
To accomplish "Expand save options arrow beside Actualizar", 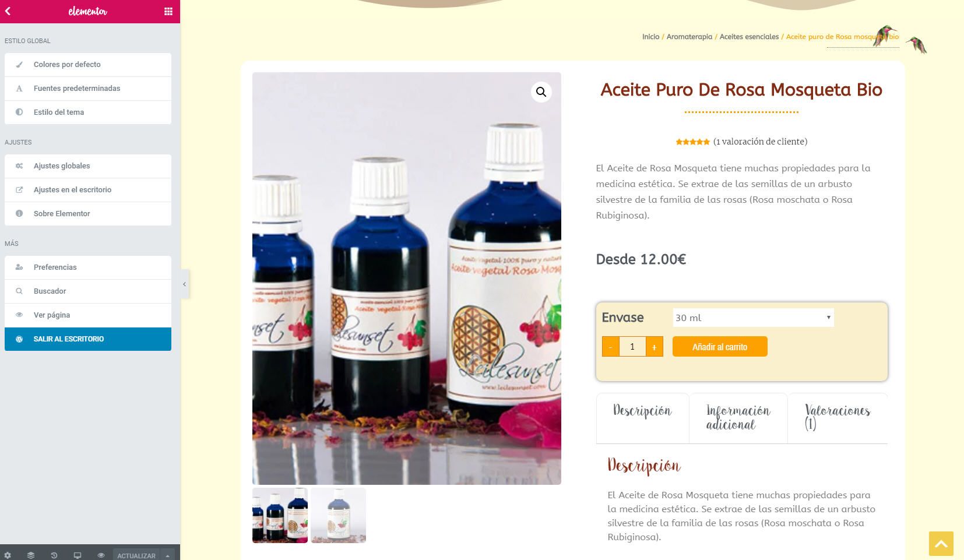I will coord(167,555).
